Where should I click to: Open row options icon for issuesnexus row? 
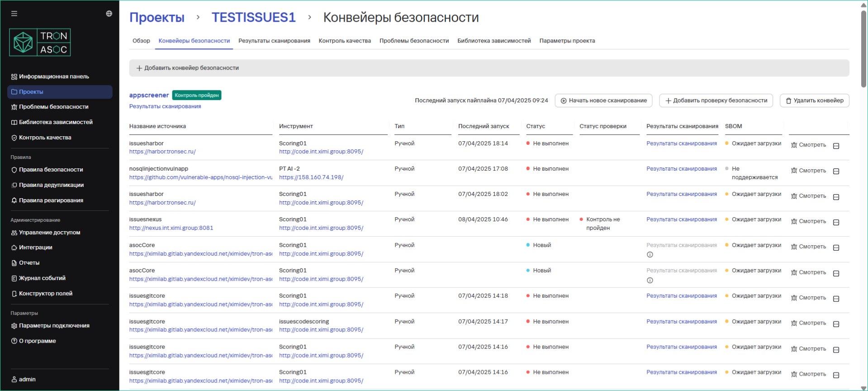[x=836, y=222]
